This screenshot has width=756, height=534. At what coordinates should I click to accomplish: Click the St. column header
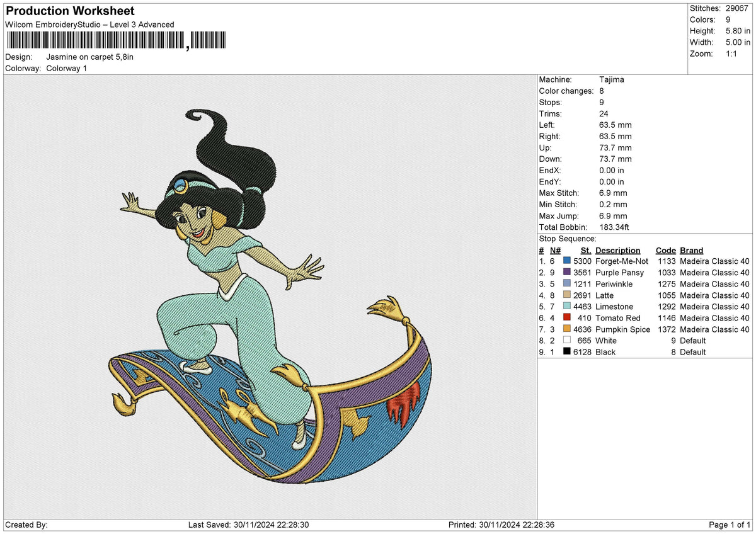pos(586,250)
